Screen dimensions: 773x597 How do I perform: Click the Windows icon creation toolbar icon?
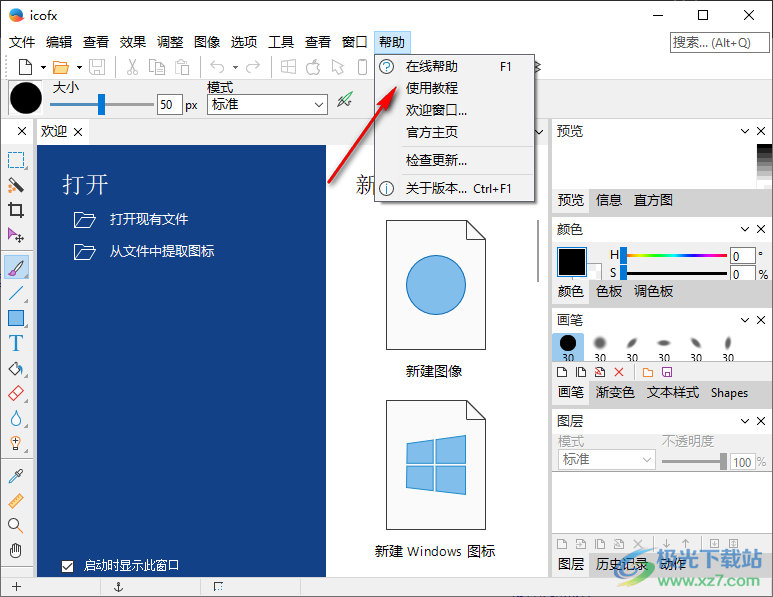288,67
